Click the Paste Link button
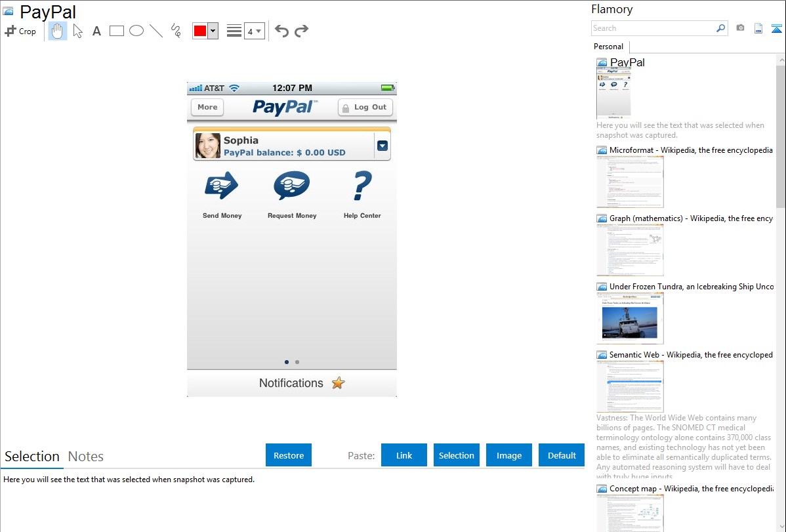786x532 pixels. coord(404,455)
